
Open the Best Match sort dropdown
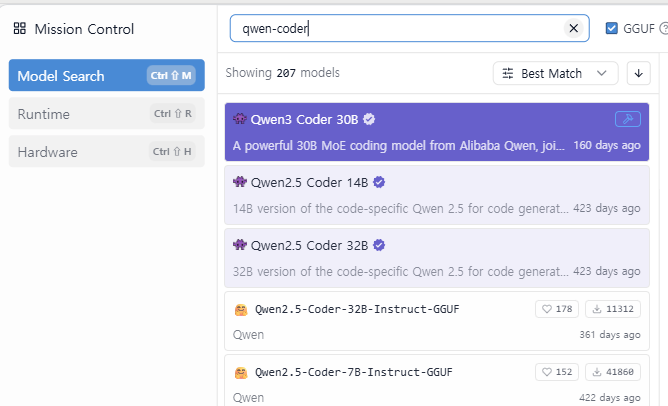pos(555,73)
